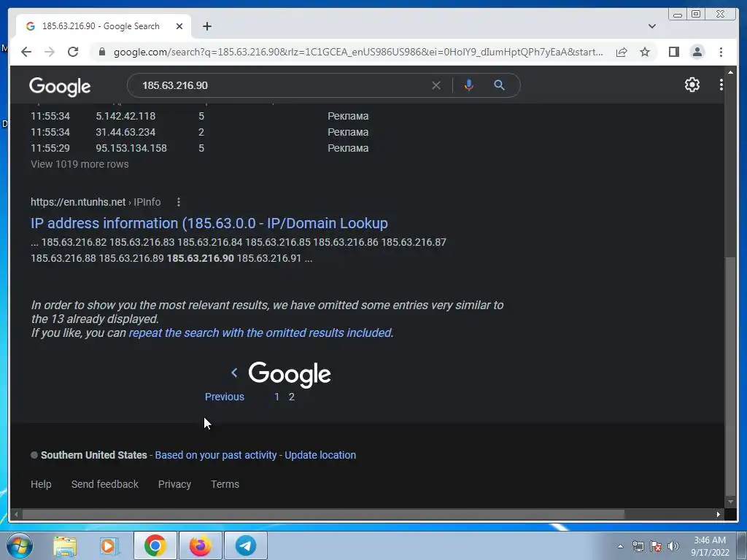747x560 pixels.
Task: Open the Chrome profile avatar
Action: pos(697,52)
